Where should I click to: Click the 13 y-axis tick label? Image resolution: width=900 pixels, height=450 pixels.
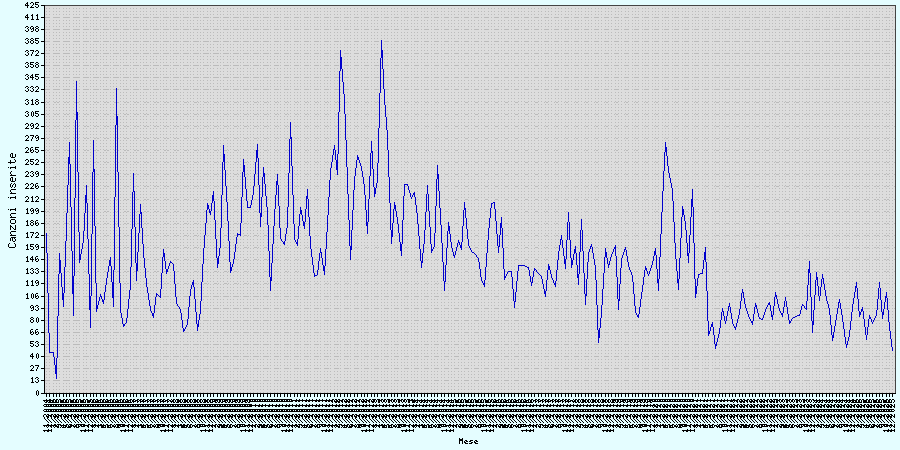[x=35, y=381]
